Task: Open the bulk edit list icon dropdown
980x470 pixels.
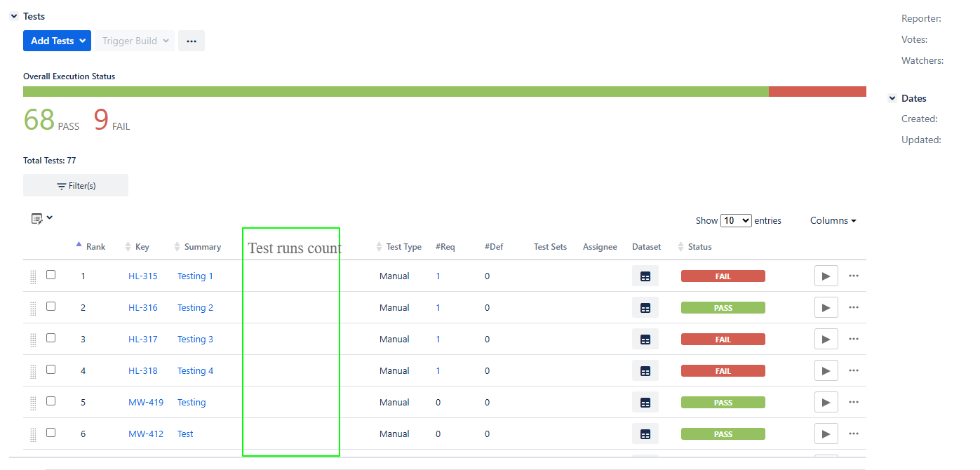Action: click(x=42, y=219)
